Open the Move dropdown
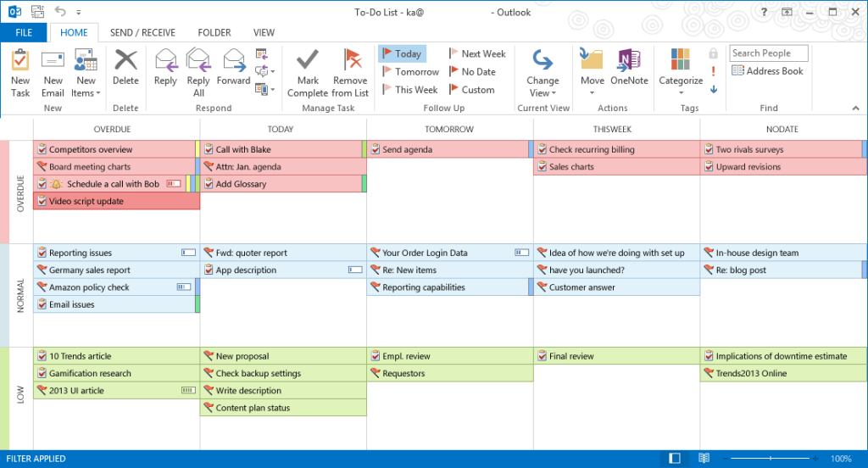The width and height of the screenshot is (868, 468). coord(592,73)
